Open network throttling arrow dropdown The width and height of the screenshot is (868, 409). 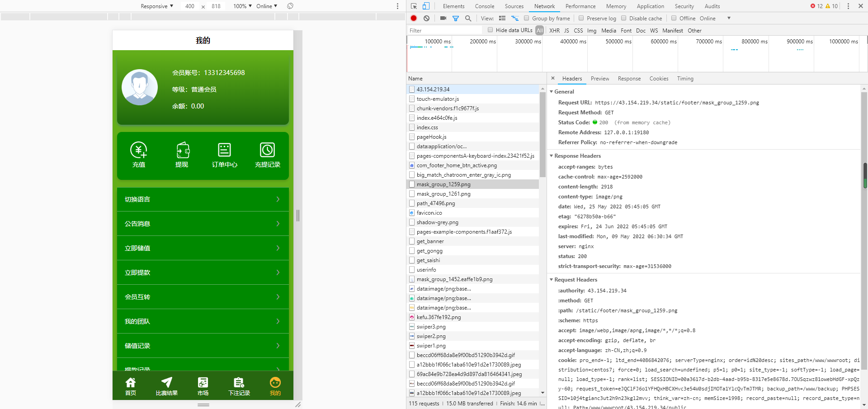tap(729, 18)
